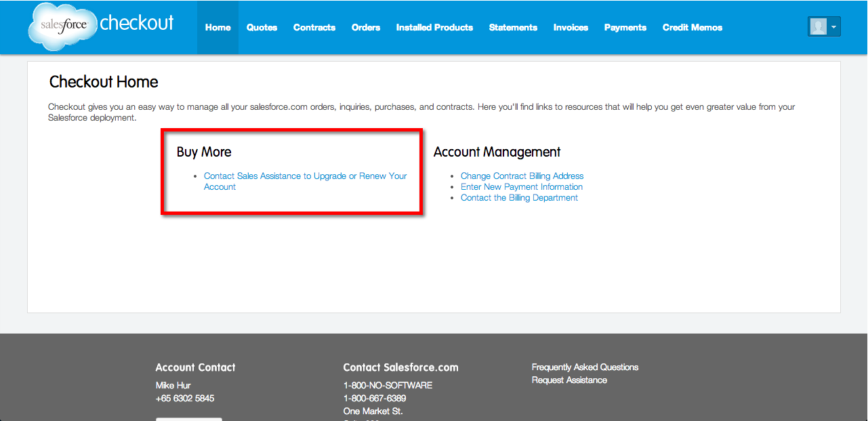Click the checkout wordmark in the header

(x=137, y=23)
